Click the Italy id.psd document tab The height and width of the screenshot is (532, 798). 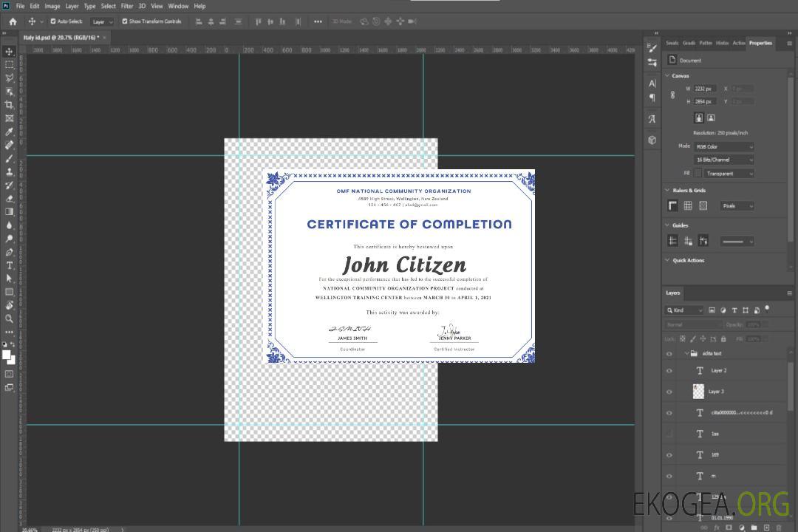point(61,37)
